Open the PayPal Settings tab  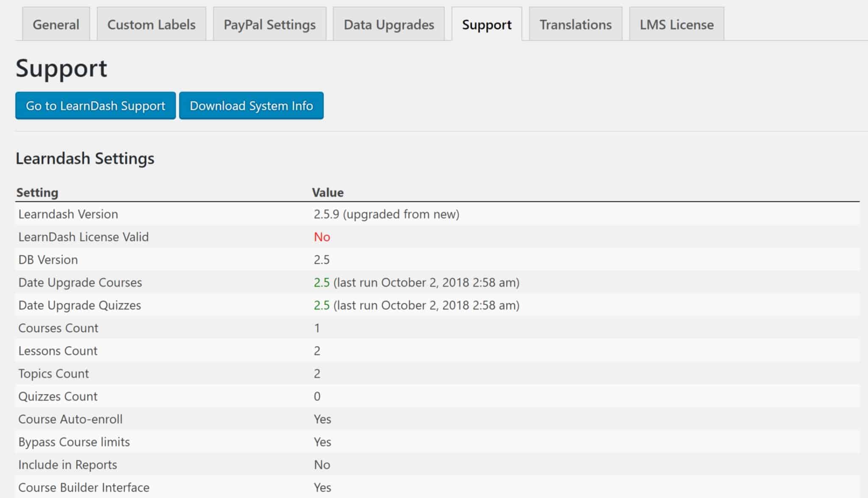tap(270, 25)
